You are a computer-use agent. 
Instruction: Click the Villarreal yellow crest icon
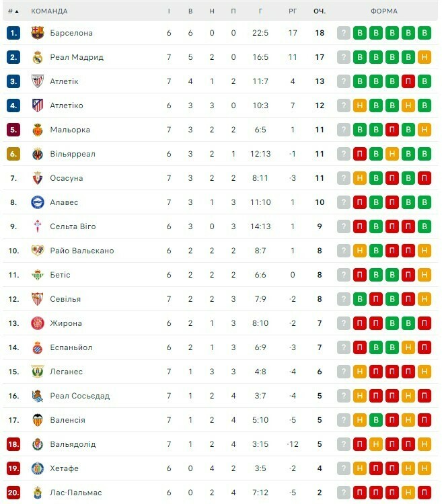(x=38, y=154)
